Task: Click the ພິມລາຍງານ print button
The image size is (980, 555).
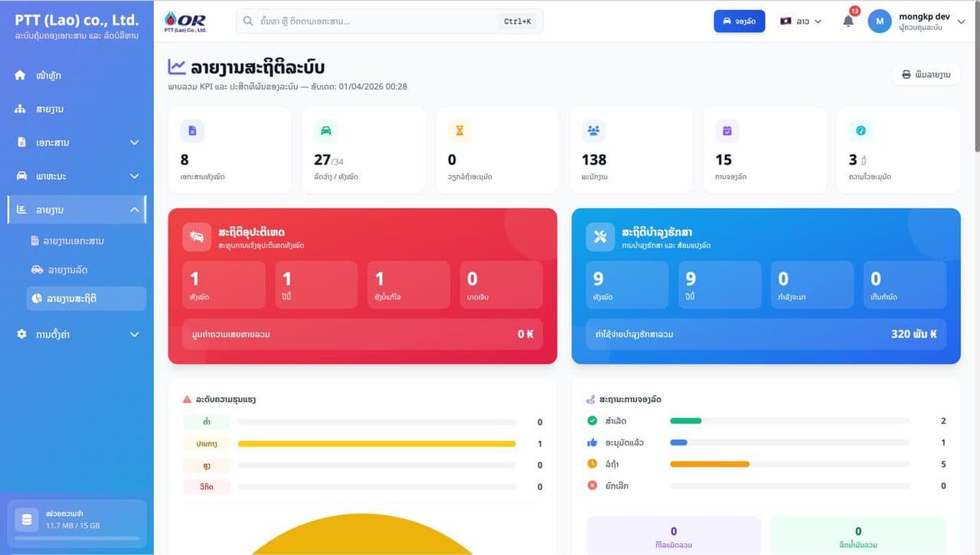Action: click(x=926, y=74)
